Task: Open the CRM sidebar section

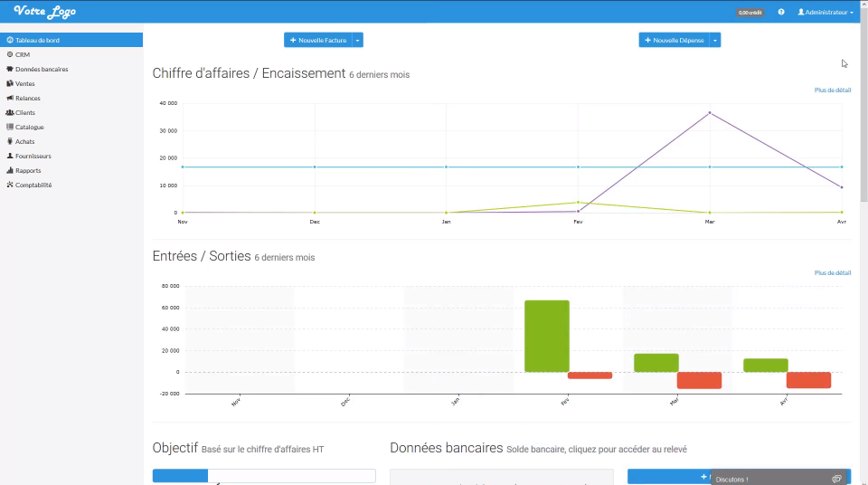Action: 18,55
